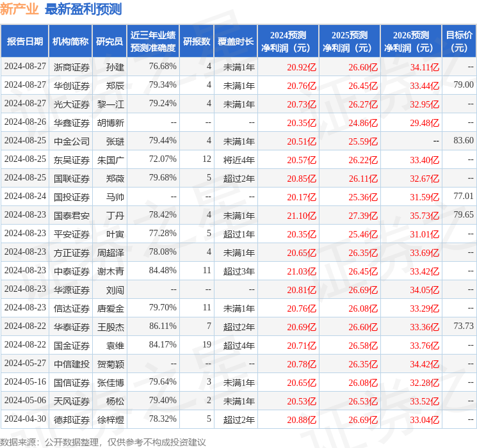Select the 中信建投 institution cell
This screenshot has width=477, height=448.
72,364
